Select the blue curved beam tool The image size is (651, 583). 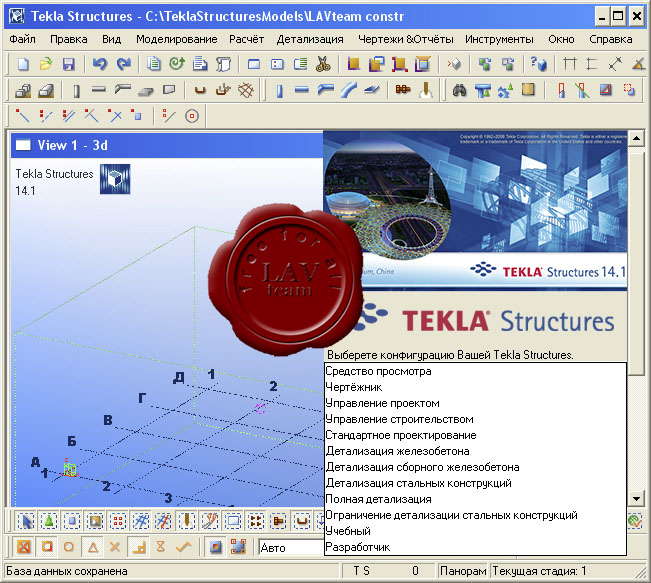[348, 90]
